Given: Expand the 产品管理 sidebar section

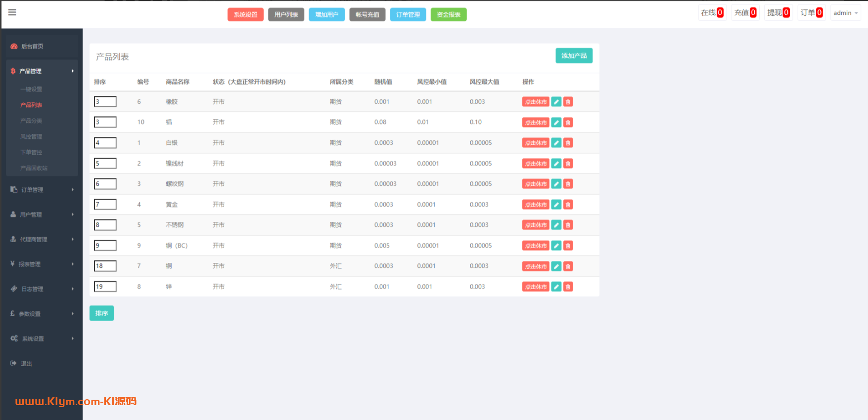Looking at the screenshot, I should (x=42, y=71).
